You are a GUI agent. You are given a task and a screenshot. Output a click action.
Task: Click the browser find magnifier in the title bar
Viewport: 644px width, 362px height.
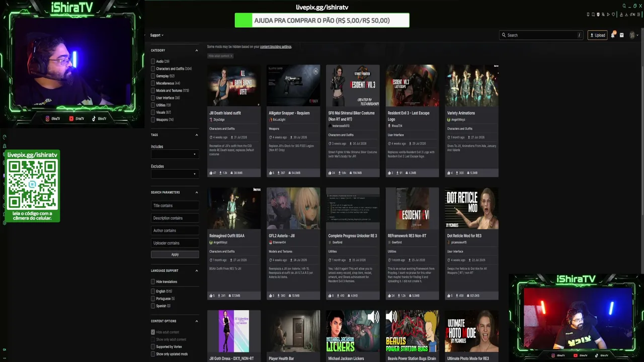(624, 6)
